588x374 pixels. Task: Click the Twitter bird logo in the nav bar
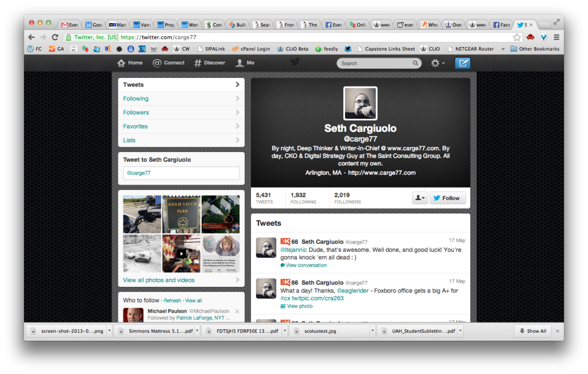[x=295, y=62]
